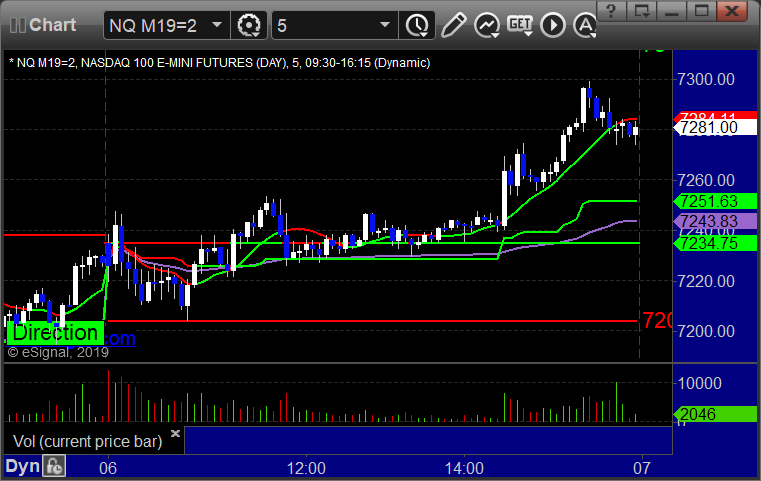The width and height of the screenshot is (761, 481).
Task: Click the Dyn label in time axis
Action: [x=22, y=466]
